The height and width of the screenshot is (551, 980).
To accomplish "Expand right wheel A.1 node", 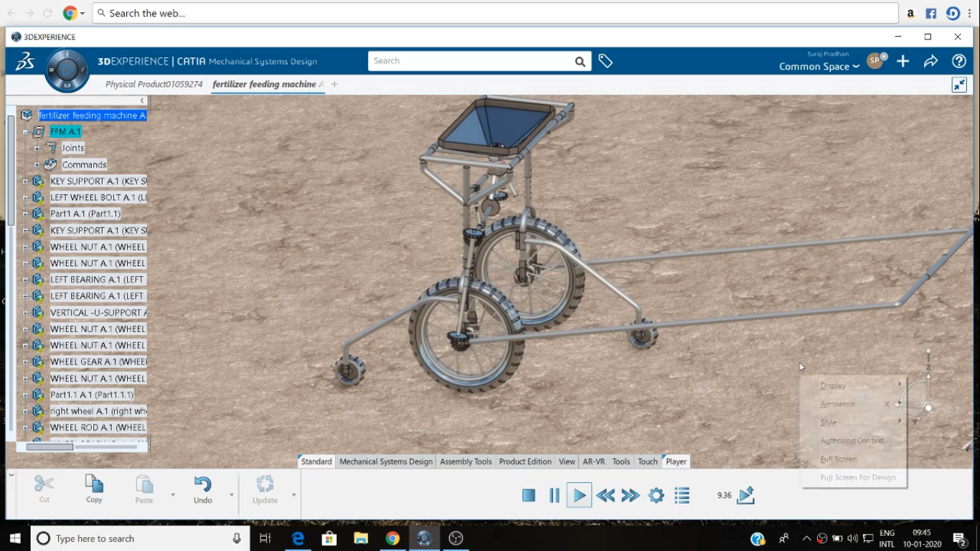I will [x=25, y=412].
